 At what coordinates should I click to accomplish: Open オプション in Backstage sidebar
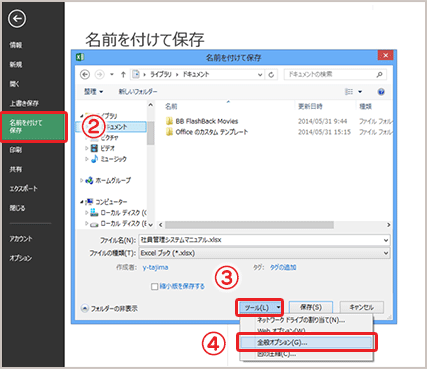click(x=21, y=258)
